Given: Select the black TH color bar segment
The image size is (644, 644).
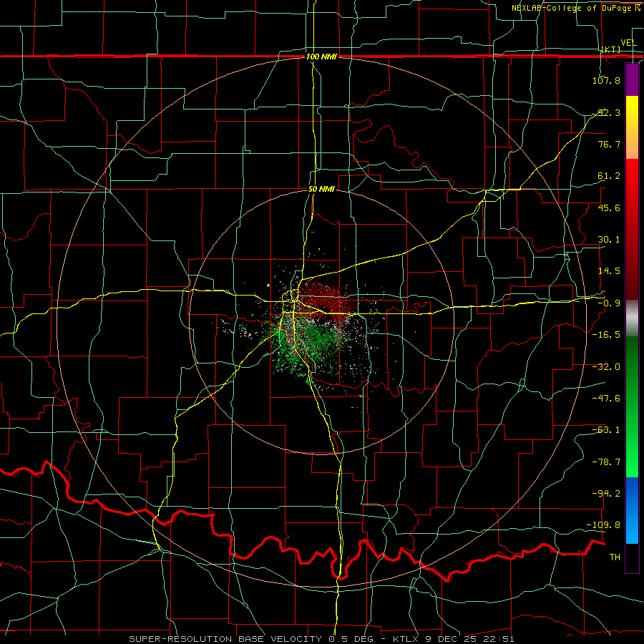Looking at the screenshot, I should point(632,557).
